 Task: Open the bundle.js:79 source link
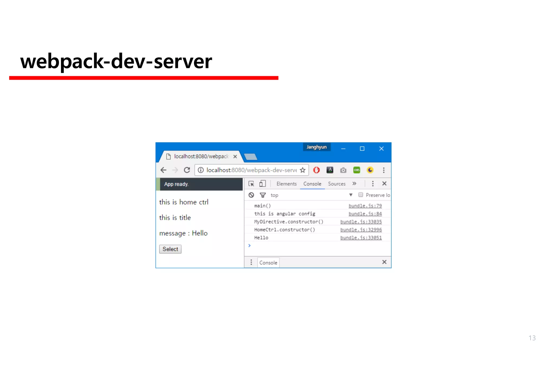click(x=365, y=206)
